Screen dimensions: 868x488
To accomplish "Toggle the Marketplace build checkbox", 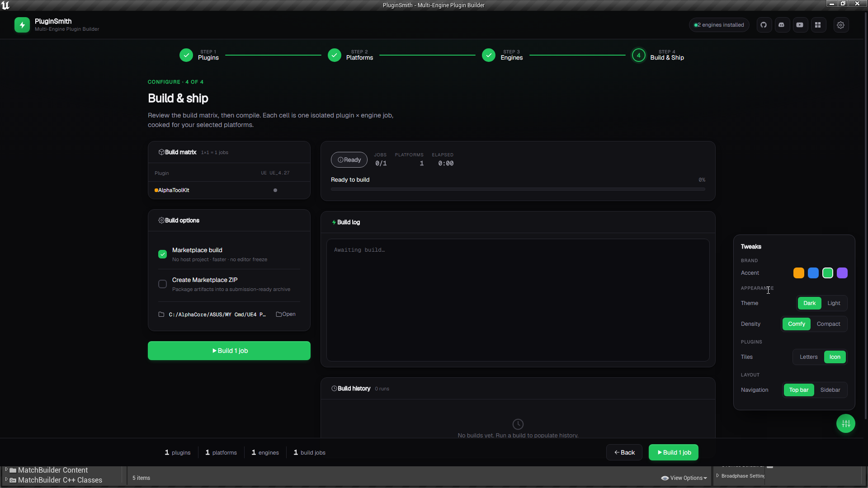I will [x=162, y=254].
